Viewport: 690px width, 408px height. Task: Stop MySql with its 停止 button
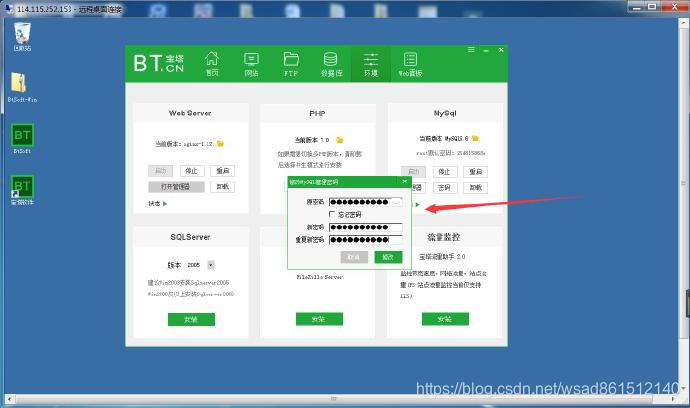pos(444,172)
